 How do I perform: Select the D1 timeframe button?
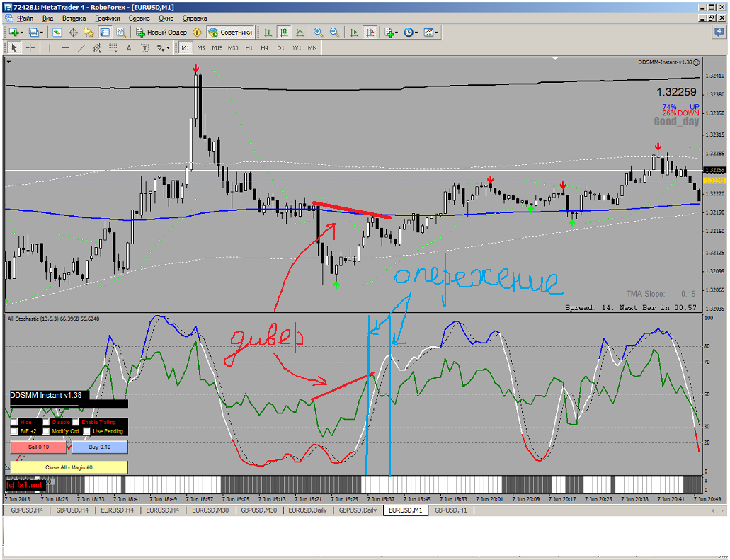(x=280, y=47)
